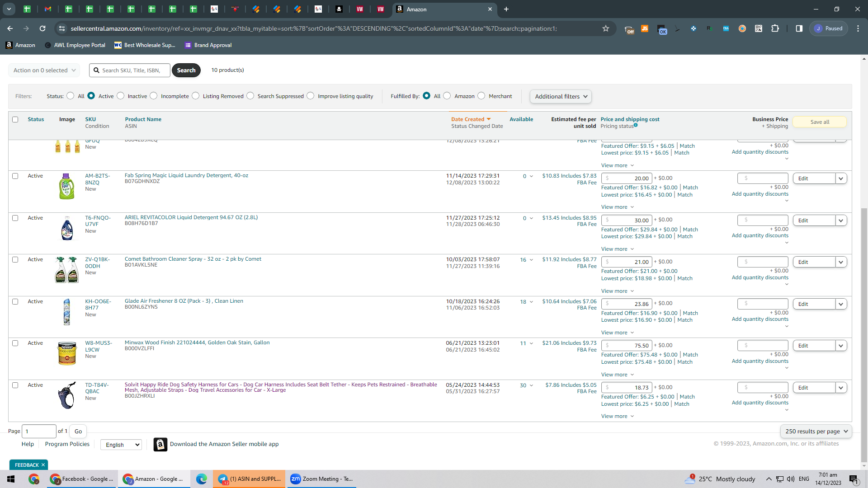Open the Amazon bookmark

tap(20, 45)
